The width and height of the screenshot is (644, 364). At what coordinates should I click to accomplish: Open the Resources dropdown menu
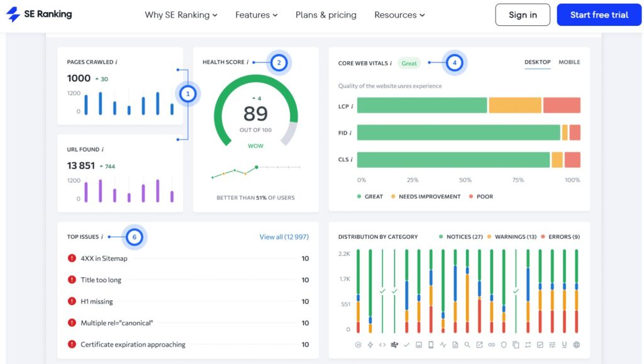399,15
